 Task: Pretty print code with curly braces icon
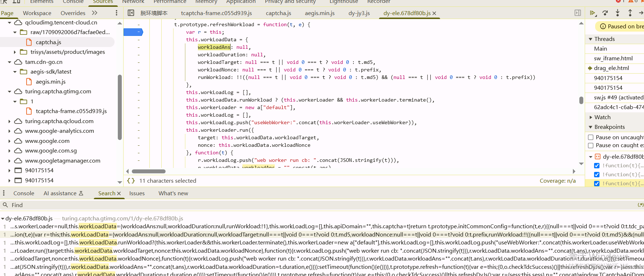[131, 181]
